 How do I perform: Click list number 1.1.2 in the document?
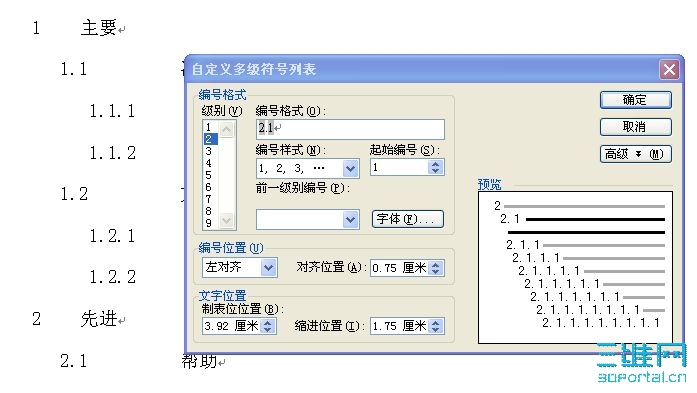pos(112,153)
